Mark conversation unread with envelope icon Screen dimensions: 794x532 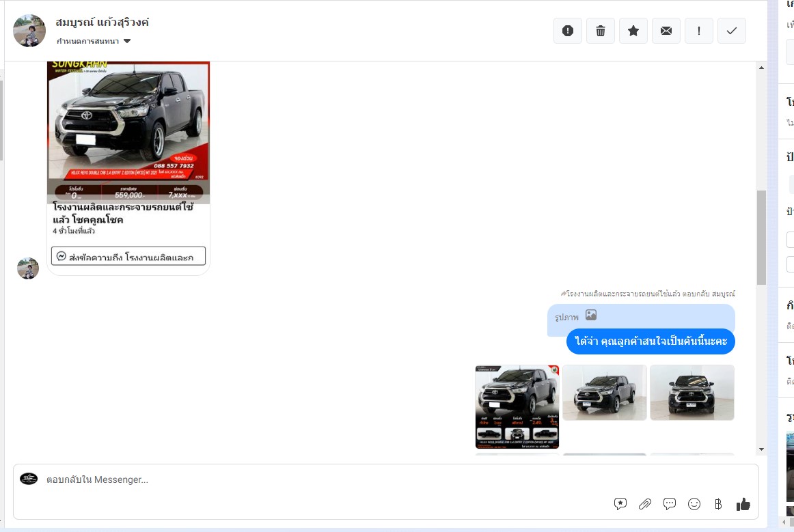click(666, 31)
